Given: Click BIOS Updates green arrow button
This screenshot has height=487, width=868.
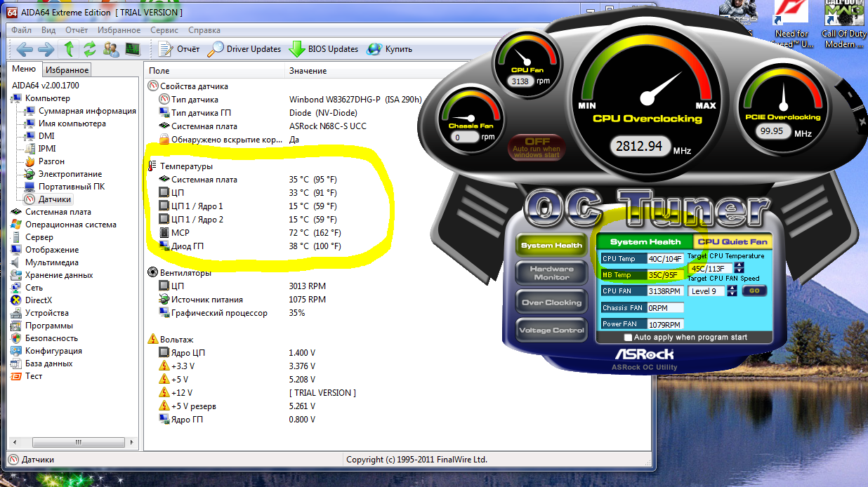Looking at the screenshot, I should (x=324, y=49).
